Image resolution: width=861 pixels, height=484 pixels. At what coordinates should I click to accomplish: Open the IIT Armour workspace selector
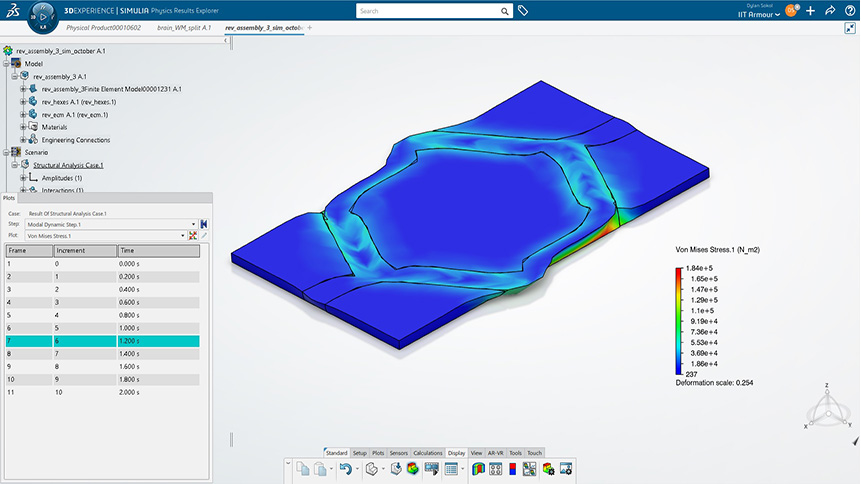[x=760, y=15]
